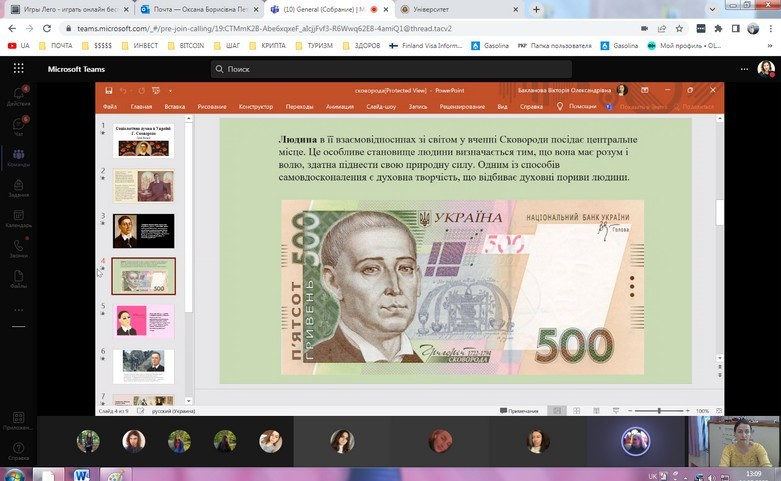The width and height of the screenshot is (781, 481).
Task: Open the Запись ribbon tab
Action: [x=418, y=107]
